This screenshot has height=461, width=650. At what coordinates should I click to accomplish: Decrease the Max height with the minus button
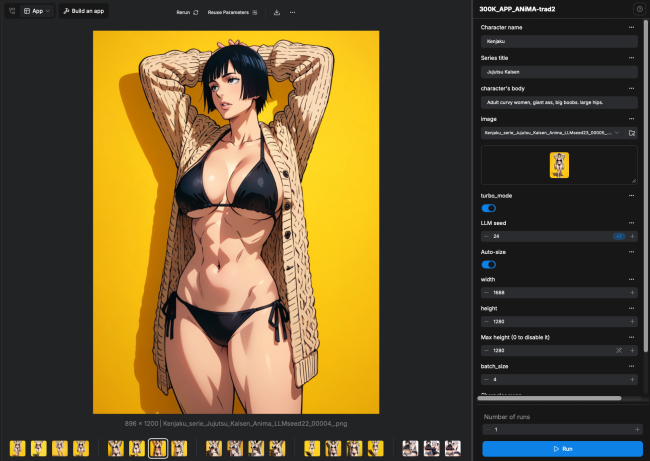click(x=486, y=351)
